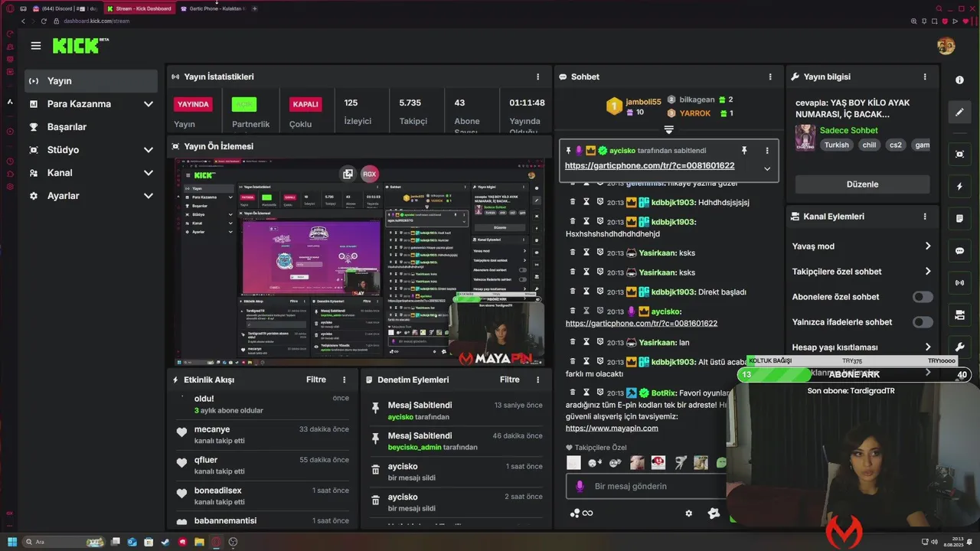980x551 pixels.
Task: Open OBS Studio from taskbar
Action: click(x=233, y=542)
